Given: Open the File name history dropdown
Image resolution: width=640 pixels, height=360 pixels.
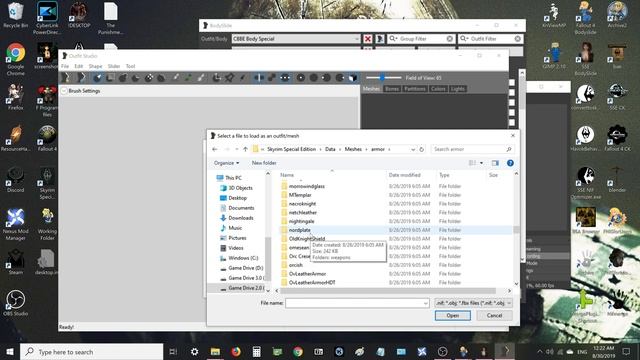Looking at the screenshot, I should click(426, 303).
